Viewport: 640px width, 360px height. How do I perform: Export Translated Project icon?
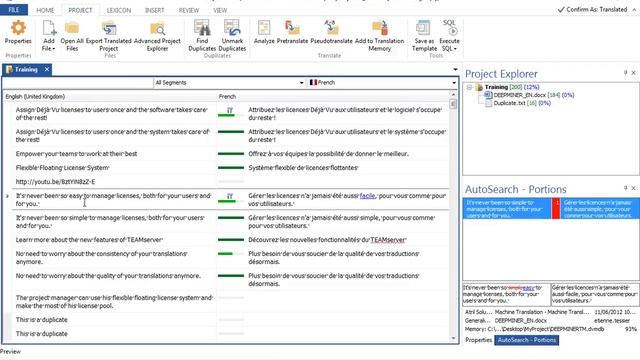coord(109,28)
